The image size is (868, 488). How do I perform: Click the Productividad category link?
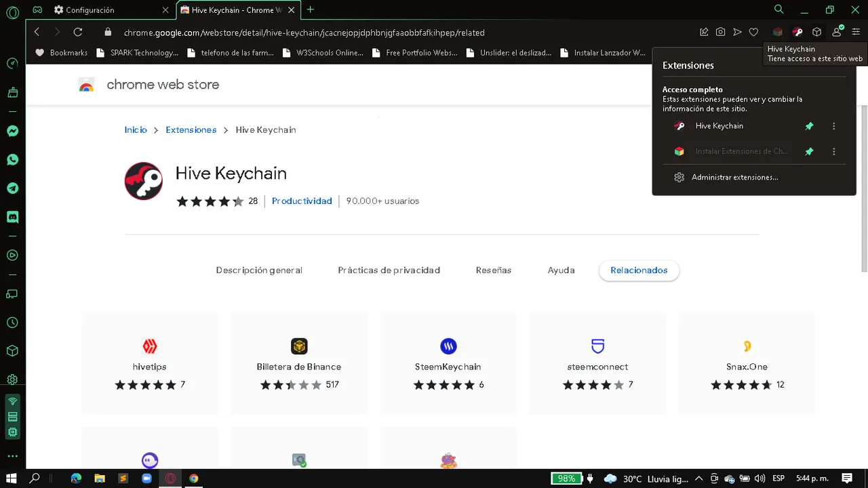point(302,201)
